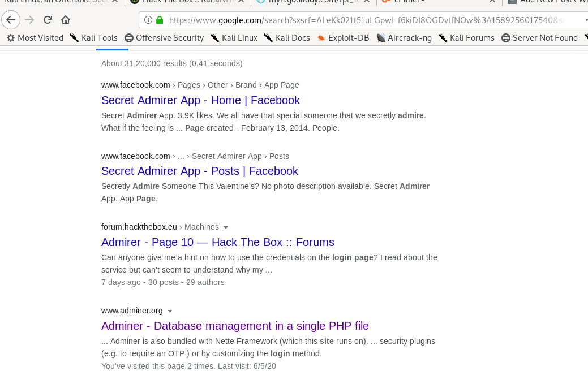Open the Offensive Security bookmark

[164, 38]
